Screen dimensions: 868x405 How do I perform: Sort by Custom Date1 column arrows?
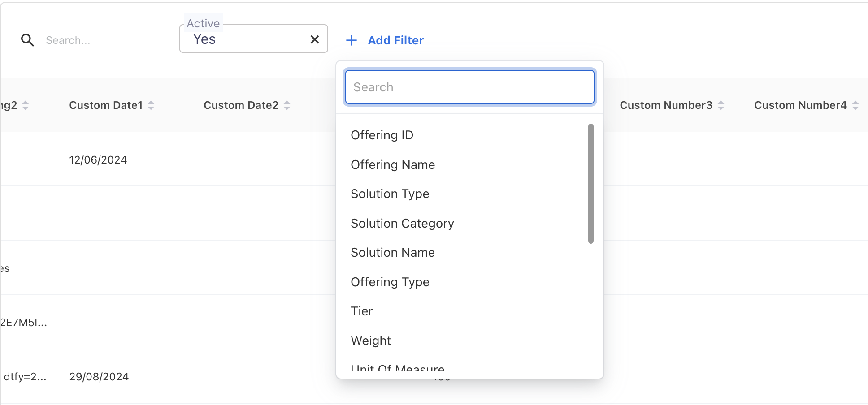[151, 105]
